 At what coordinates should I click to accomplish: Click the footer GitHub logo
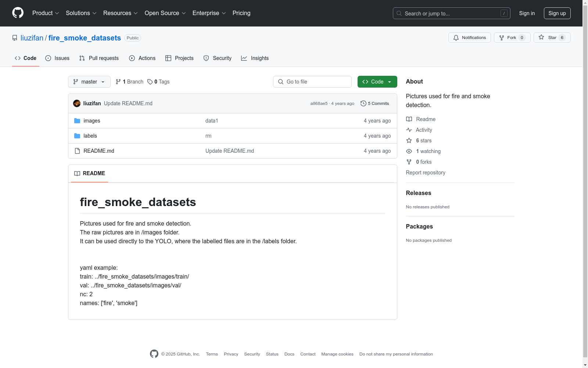pos(154,354)
